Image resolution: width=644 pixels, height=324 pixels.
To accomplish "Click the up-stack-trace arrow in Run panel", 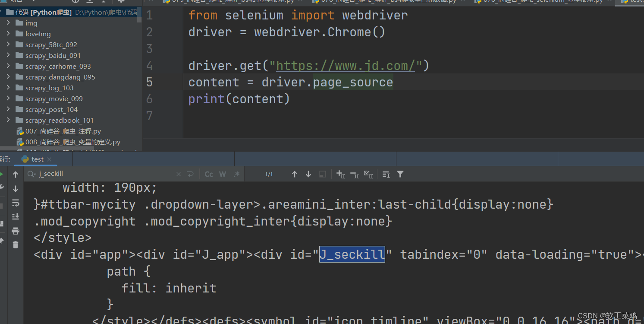I will (x=16, y=175).
